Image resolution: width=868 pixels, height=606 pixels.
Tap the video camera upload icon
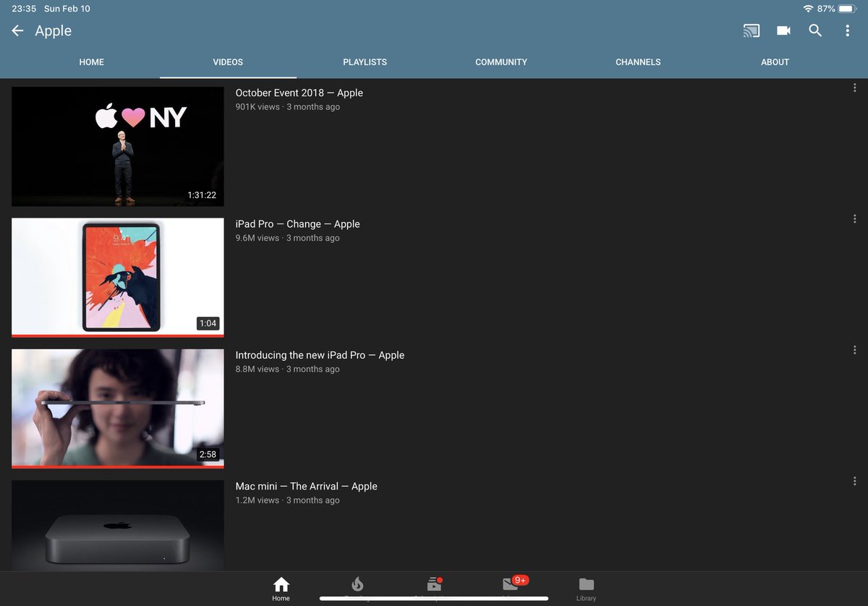click(x=783, y=30)
